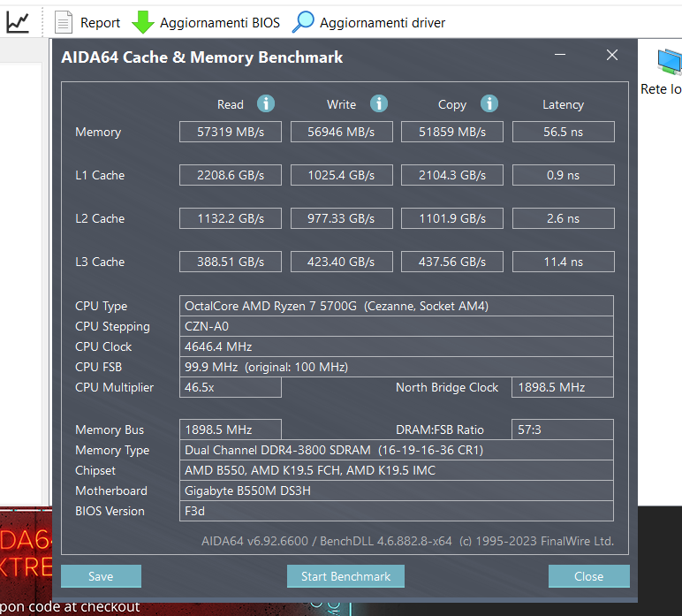Select L2 Cache Write 977.33 GB/s
Image resolution: width=682 pixels, height=616 pixels.
tap(341, 218)
